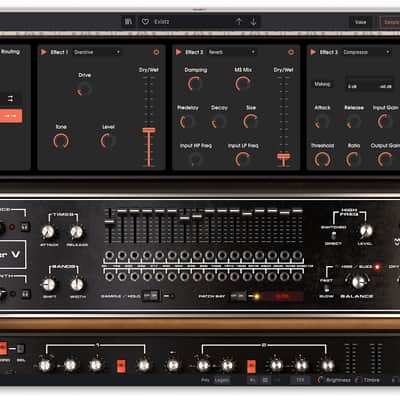
Task: Flip the High Freq Switched/Direct switch
Action: (333, 235)
